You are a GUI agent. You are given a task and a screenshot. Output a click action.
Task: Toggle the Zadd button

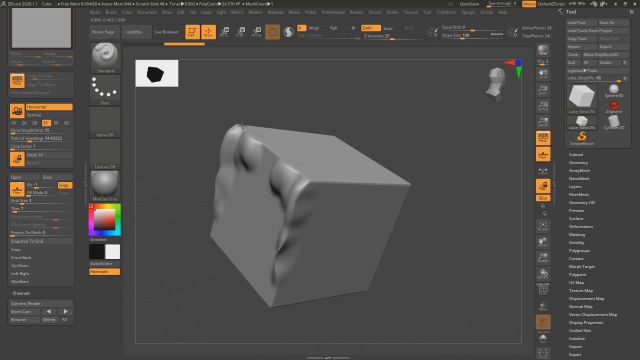371,28
